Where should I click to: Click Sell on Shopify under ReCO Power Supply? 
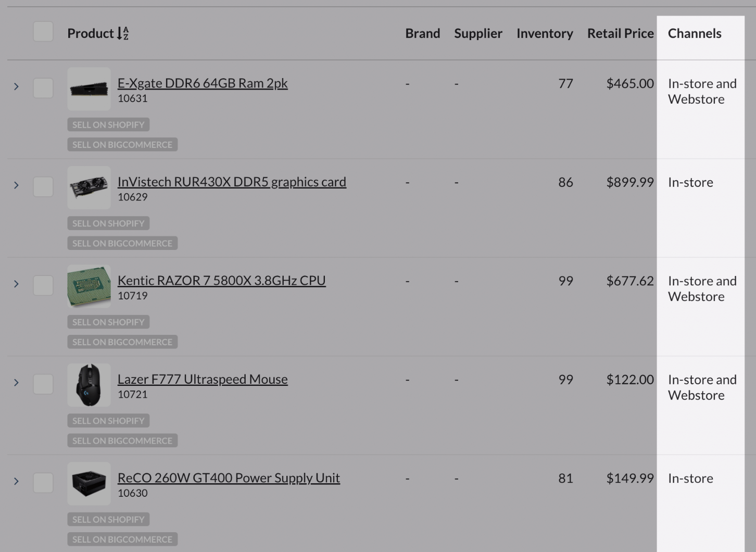click(x=108, y=520)
